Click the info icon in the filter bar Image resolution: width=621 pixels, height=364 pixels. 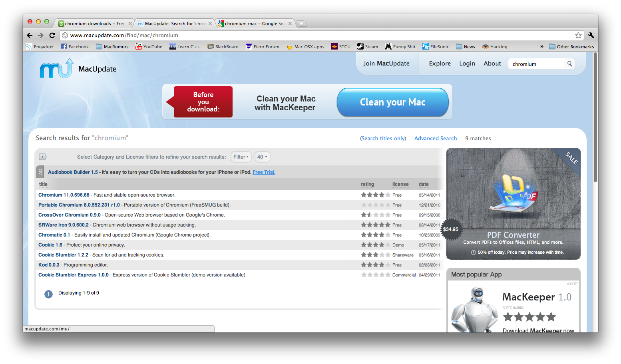(x=43, y=157)
